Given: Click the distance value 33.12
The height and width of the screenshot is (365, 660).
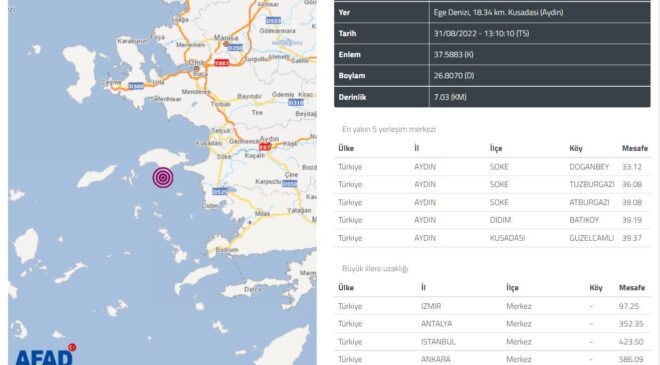Looking at the screenshot, I should [632, 167].
